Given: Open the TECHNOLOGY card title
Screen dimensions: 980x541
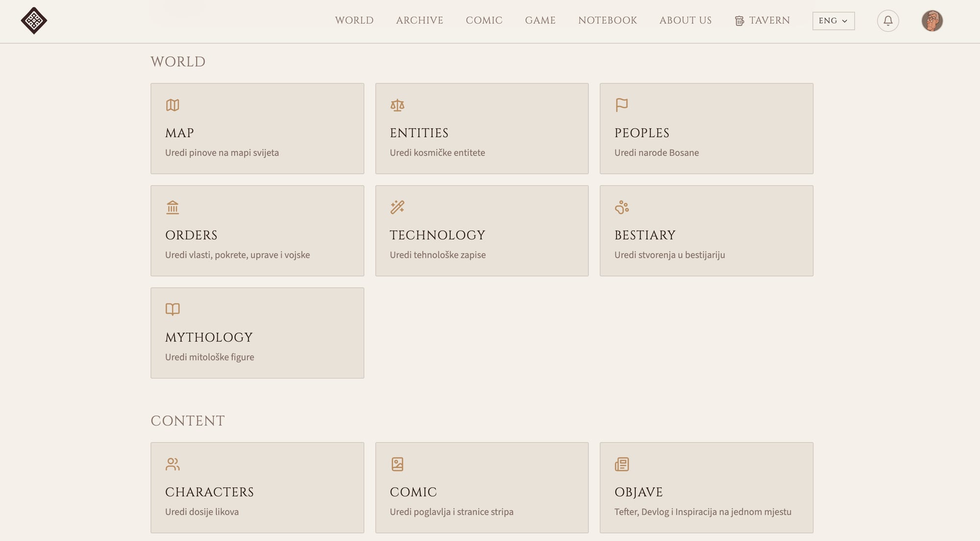Looking at the screenshot, I should [x=438, y=235].
